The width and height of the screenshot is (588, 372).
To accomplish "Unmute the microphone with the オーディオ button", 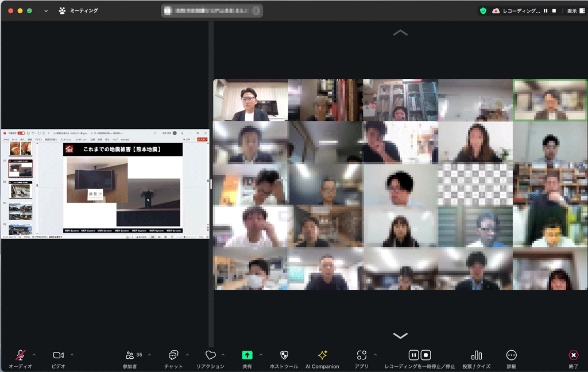I will [20, 355].
